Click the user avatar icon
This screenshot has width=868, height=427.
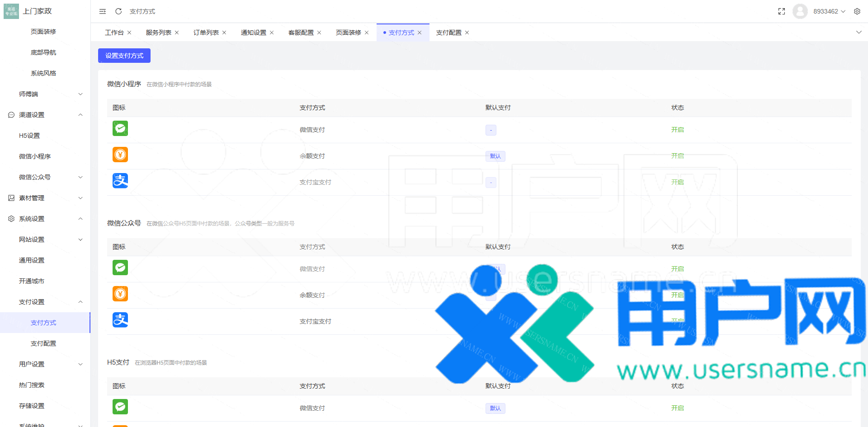tap(800, 11)
